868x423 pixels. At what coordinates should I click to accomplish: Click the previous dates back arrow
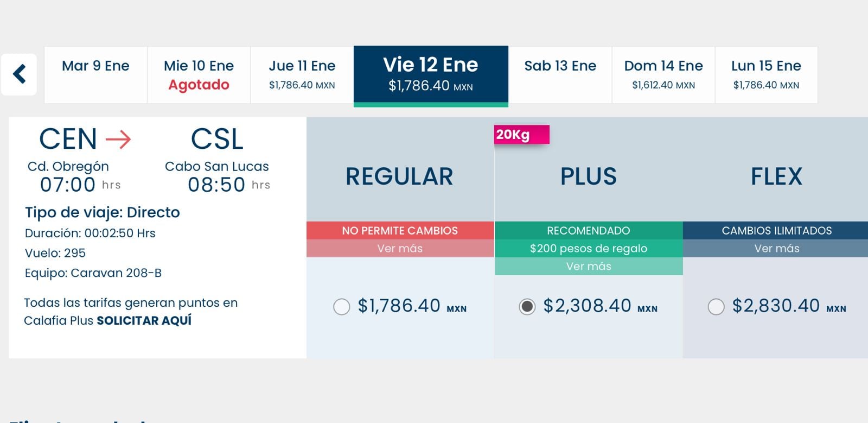click(x=20, y=74)
